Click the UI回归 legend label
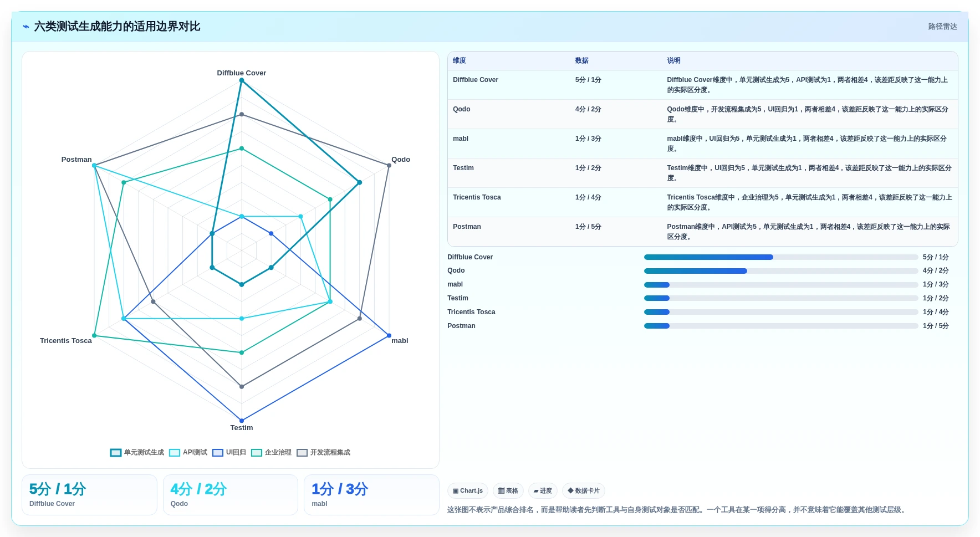 236,453
